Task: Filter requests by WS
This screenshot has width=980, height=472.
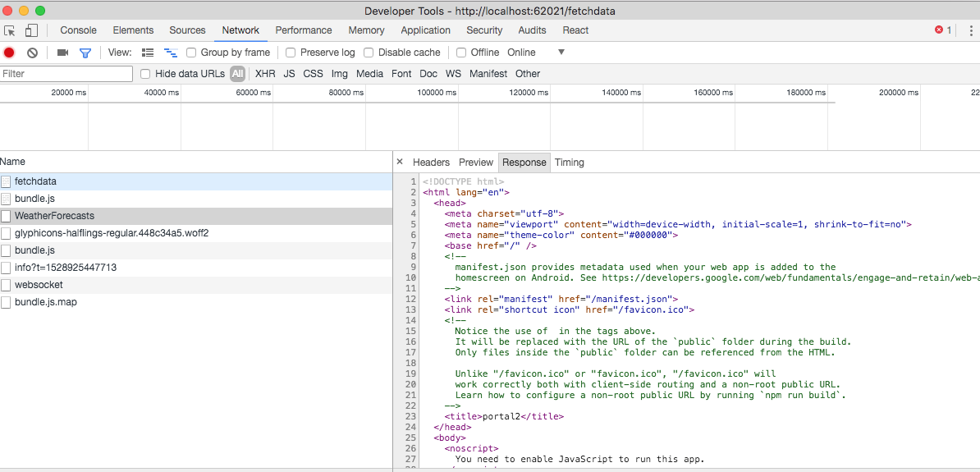Action: pyautogui.click(x=453, y=74)
